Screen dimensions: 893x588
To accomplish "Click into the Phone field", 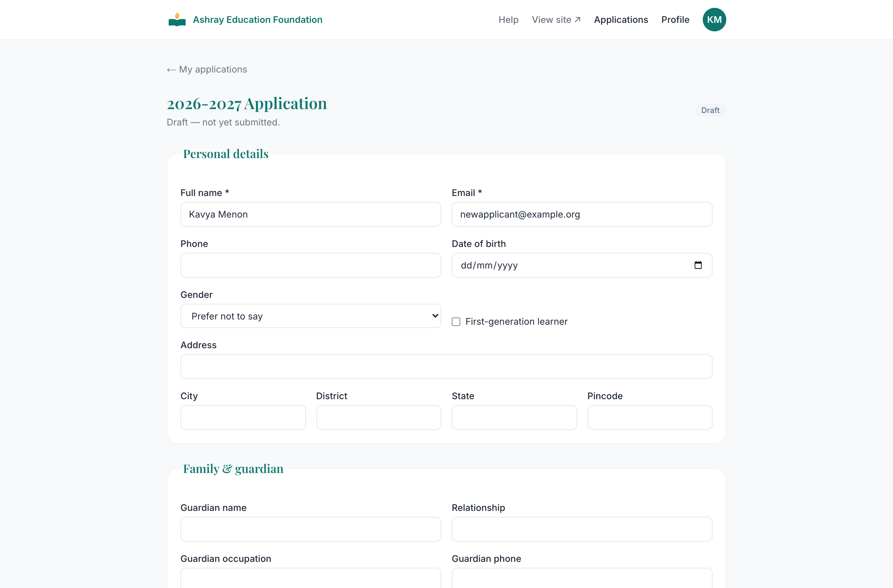I will coord(311,265).
